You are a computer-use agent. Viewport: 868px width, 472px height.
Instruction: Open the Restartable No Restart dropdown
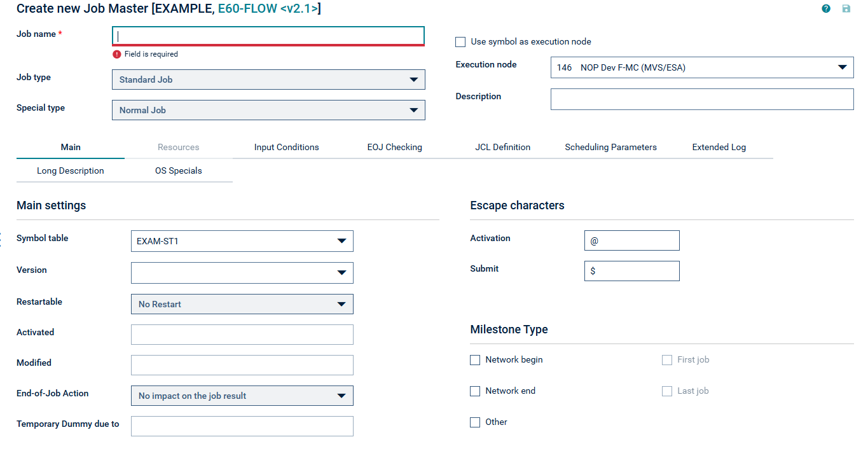click(x=242, y=304)
